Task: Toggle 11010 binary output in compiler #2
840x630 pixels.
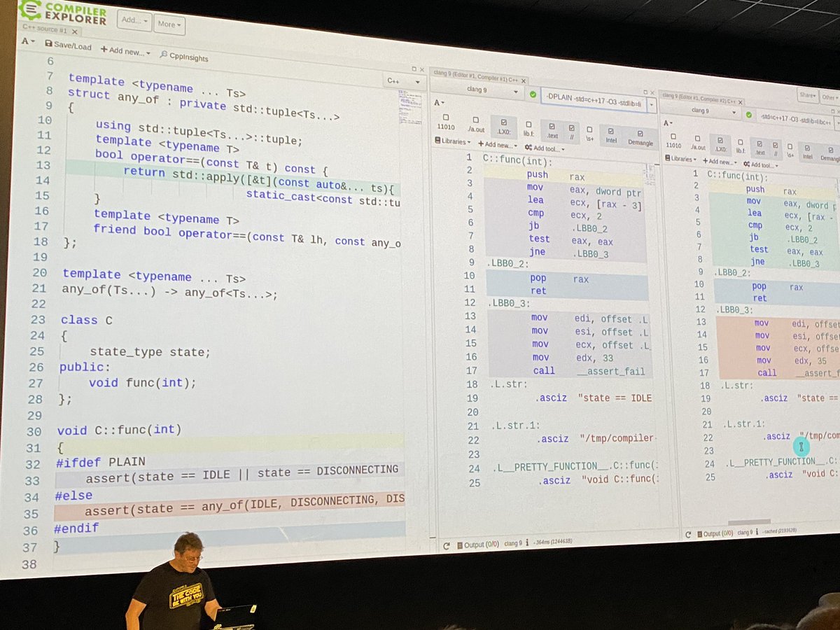Action: 673,140
